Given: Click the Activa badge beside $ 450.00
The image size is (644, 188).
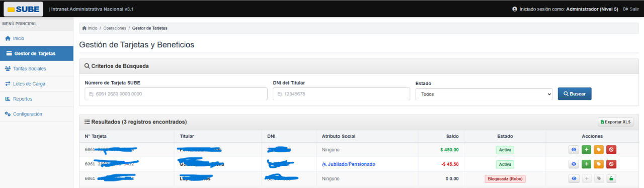Looking at the screenshot, I should click(x=505, y=150).
